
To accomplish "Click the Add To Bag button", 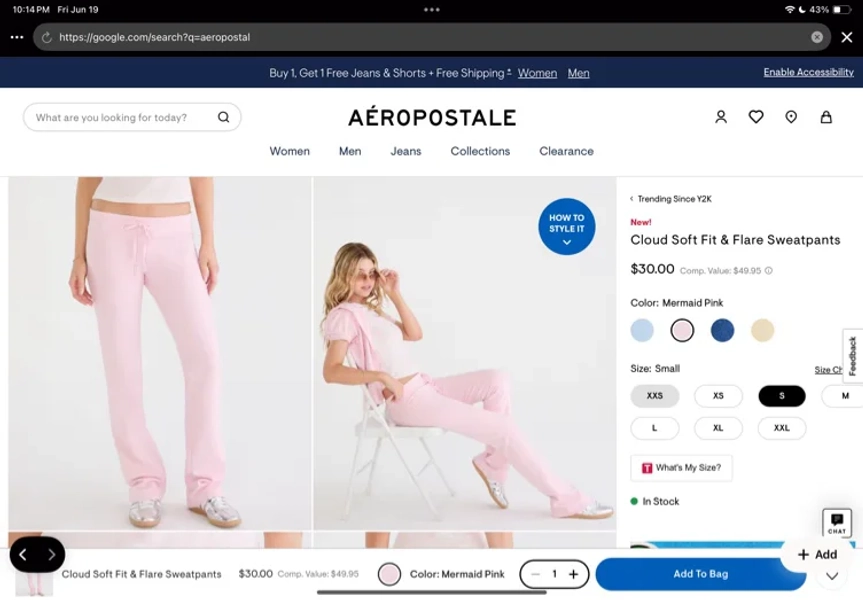I will (x=700, y=574).
